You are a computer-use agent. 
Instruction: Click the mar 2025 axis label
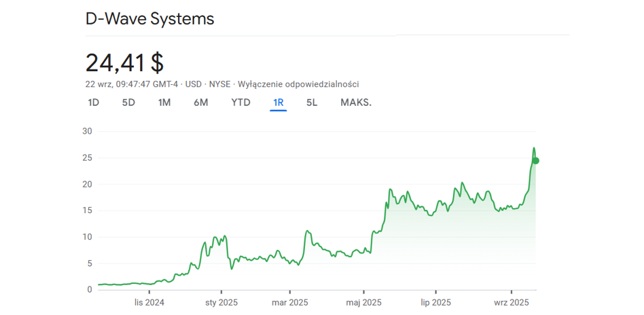[x=289, y=303]
